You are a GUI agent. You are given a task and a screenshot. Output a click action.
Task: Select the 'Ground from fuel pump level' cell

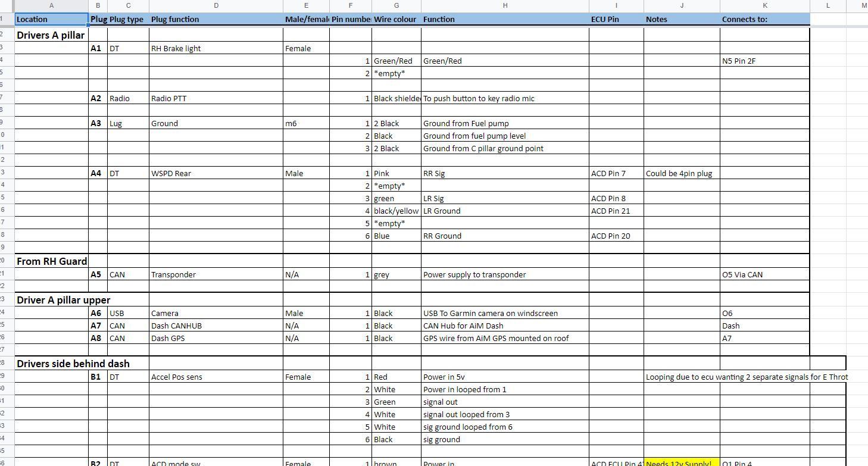(x=504, y=136)
